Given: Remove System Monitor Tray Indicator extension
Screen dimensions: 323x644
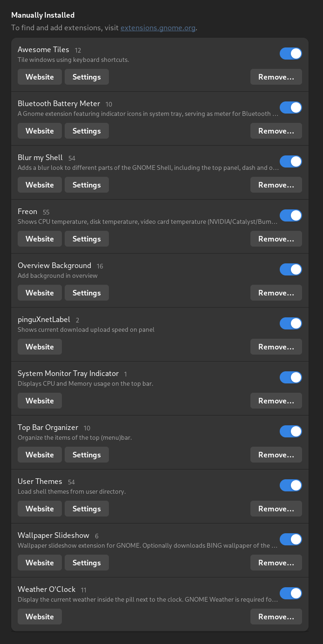Looking at the screenshot, I should tap(276, 401).
